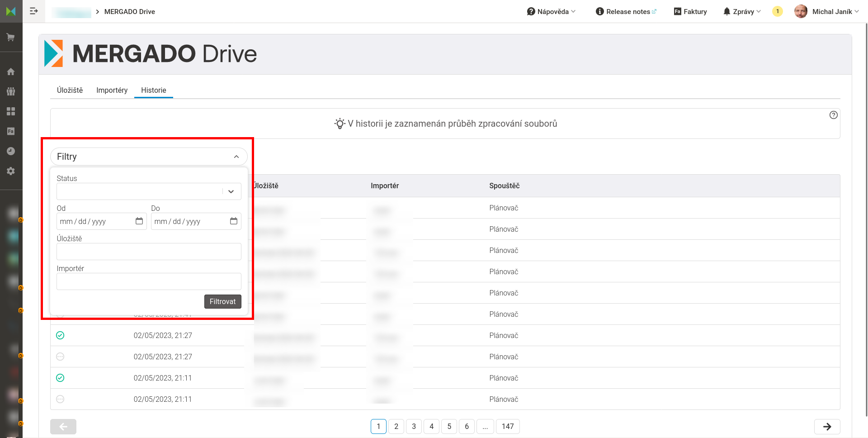Click the pending status icon in last row
Image resolution: width=868 pixels, height=438 pixels.
pos(60,399)
